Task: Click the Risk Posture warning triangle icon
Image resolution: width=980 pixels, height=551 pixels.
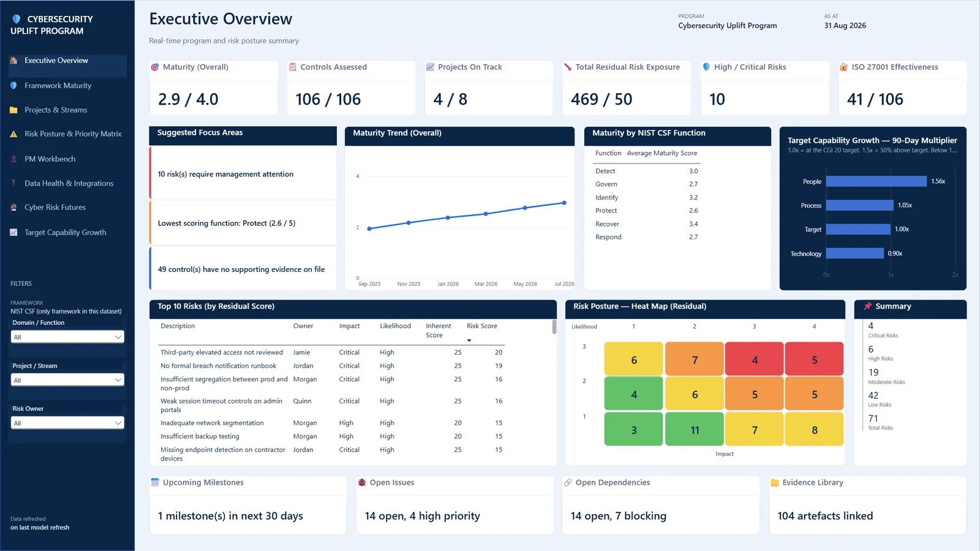Action: click(x=13, y=134)
